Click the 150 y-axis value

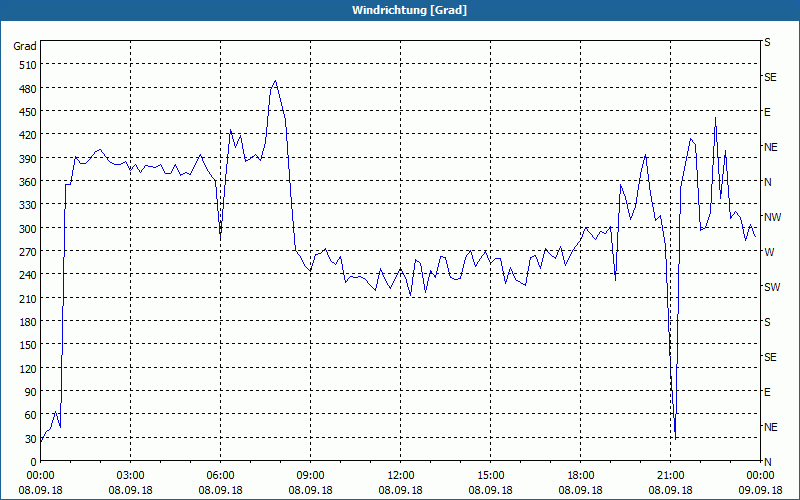point(28,345)
